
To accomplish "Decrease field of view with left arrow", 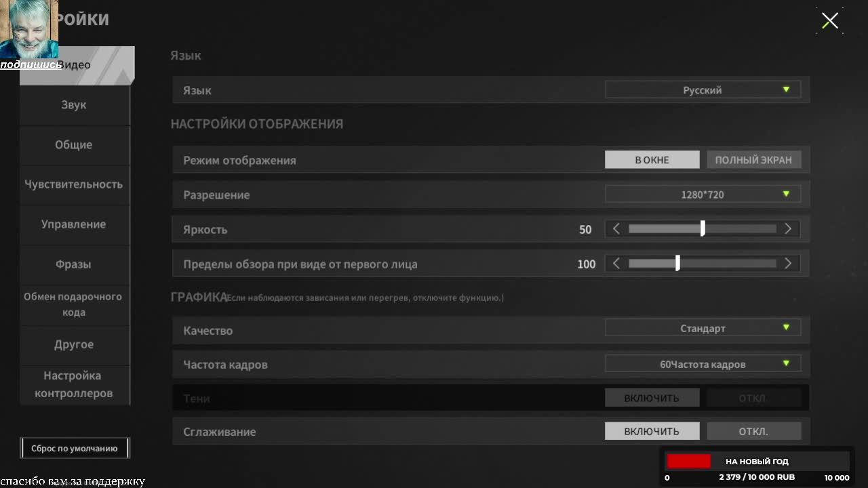I will coord(616,264).
